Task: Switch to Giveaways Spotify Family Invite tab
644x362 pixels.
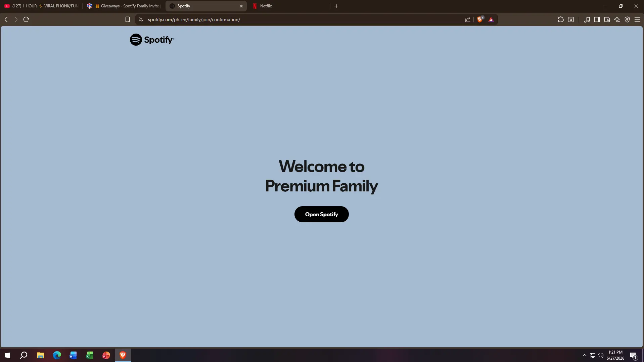Action: [x=124, y=6]
